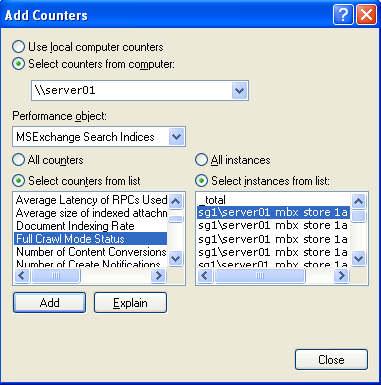Pick Select instances from list option
381x385 pixels.
pos(201,181)
